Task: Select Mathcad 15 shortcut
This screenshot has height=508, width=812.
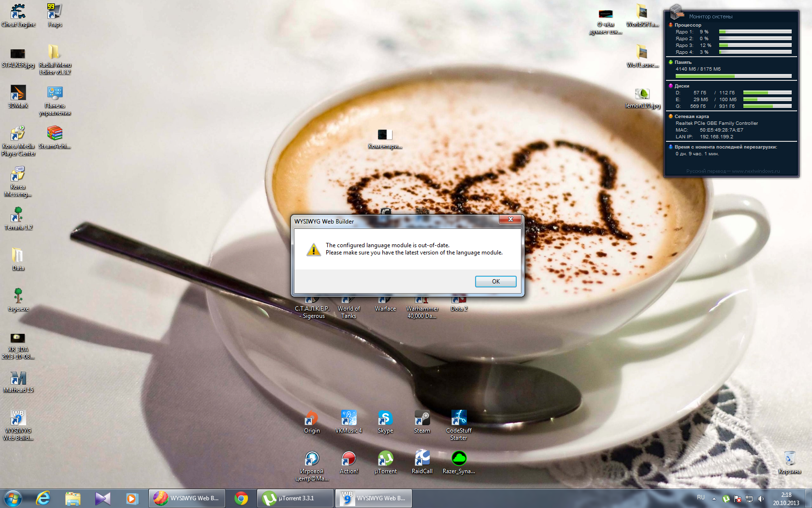Action: coord(18,381)
